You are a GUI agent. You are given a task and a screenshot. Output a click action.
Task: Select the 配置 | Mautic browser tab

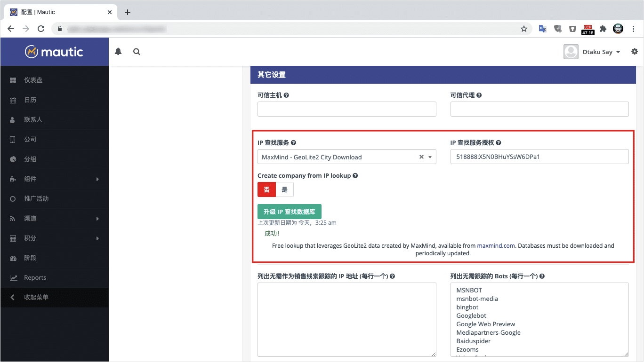(62, 12)
